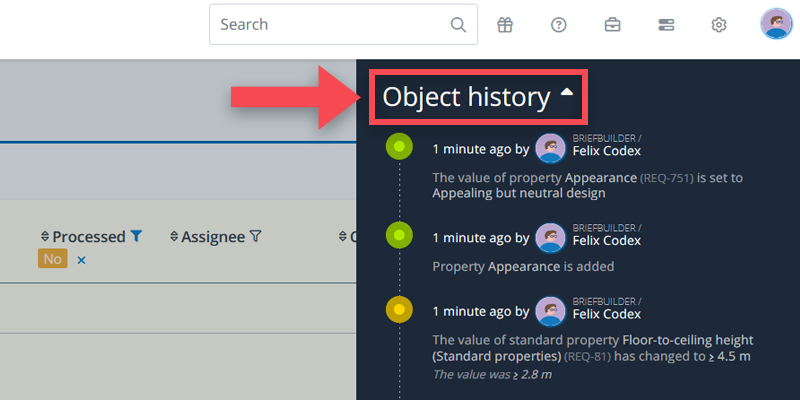Click the Assignee column filter icon
Image resolution: width=800 pixels, height=400 pixels.
(x=255, y=237)
